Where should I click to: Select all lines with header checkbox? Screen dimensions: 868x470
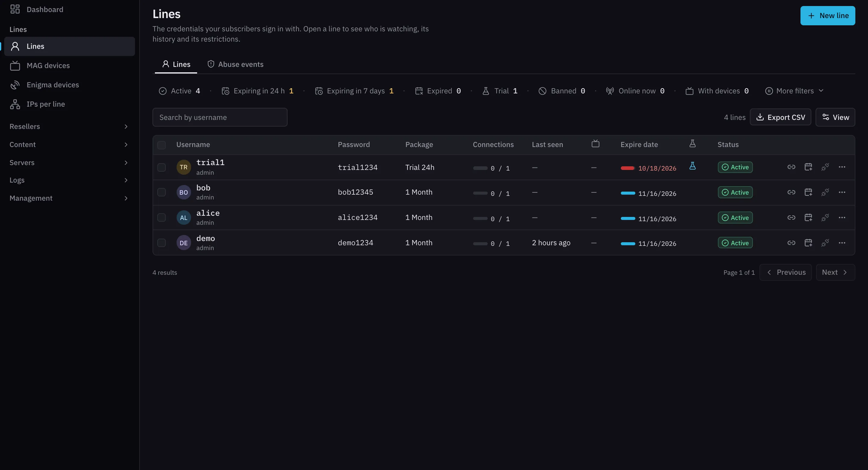pos(162,145)
